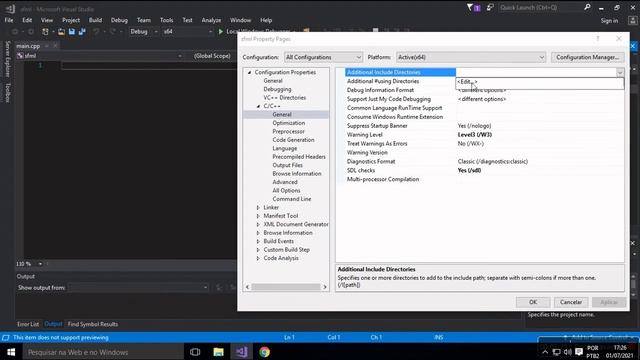The width and height of the screenshot is (640, 360).
Task: Open Task View from the taskbar
Action: tap(195, 352)
